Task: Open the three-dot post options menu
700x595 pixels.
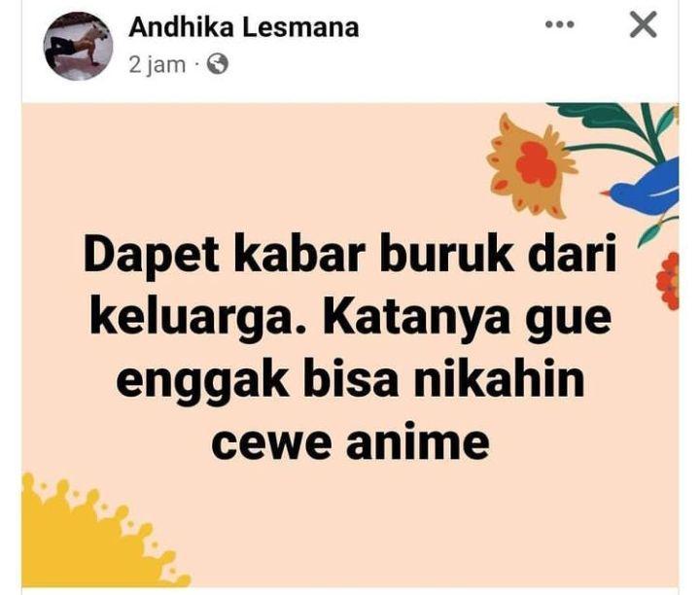Action: point(560,24)
